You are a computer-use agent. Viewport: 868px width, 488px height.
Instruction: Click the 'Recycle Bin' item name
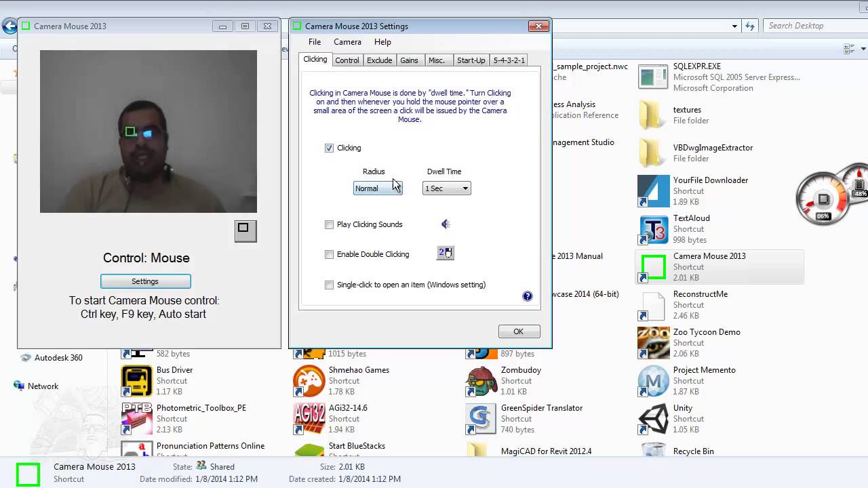pyautogui.click(x=693, y=451)
